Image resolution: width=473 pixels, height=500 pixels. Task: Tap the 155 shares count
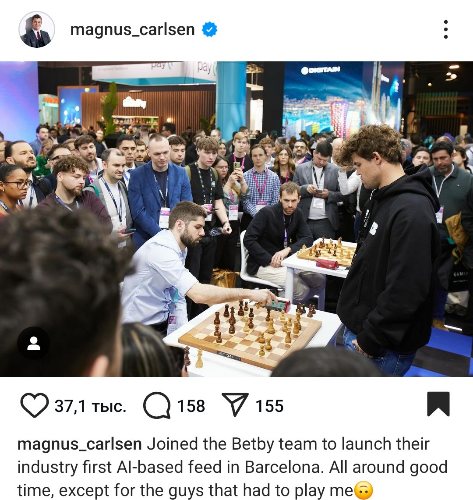click(269, 406)
